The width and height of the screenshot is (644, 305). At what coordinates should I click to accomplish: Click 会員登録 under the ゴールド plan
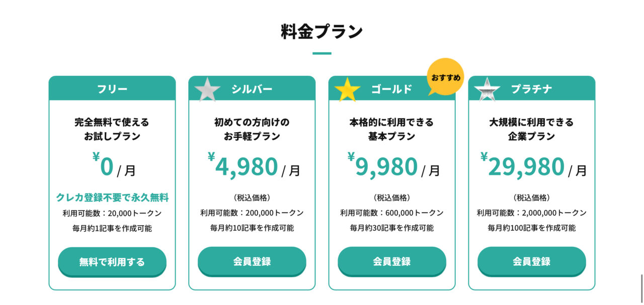pyautogui.click(x=391, y=261)
